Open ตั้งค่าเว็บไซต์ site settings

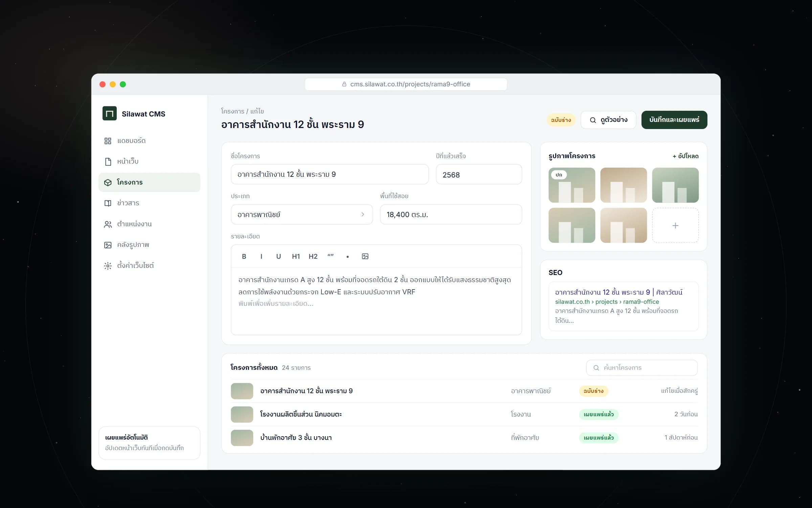click(149, 266)
